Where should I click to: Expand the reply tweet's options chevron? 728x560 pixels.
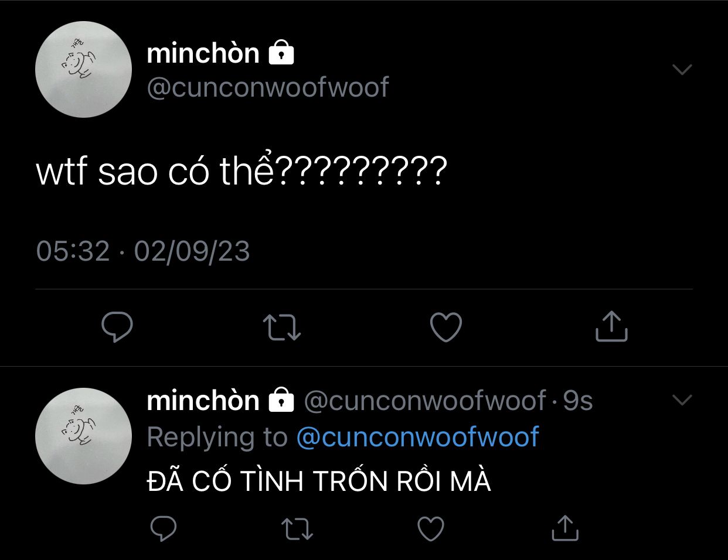[682, 400]
